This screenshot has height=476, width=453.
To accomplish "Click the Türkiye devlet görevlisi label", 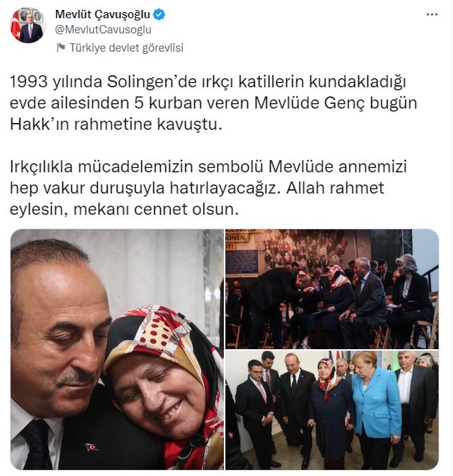I will (x=127, y=48).
